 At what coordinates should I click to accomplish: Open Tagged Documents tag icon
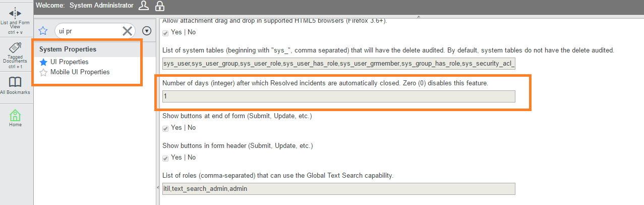coord(16,48)
